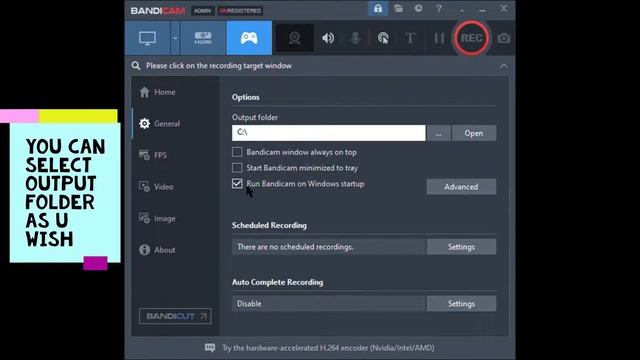The height and width of the screenshot is (360, 640).
Task: Select Game Recording mode gamepad icon
Action: click(249, 38)
